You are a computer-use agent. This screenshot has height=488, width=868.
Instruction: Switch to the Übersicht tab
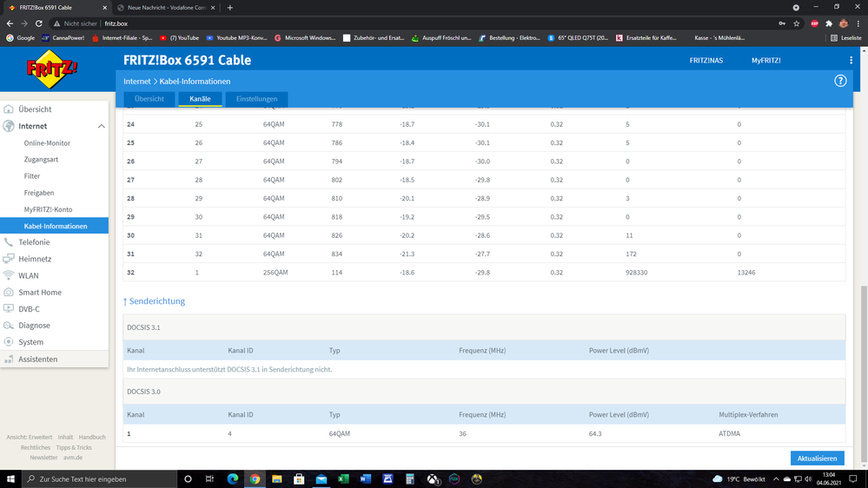[149, 99]
